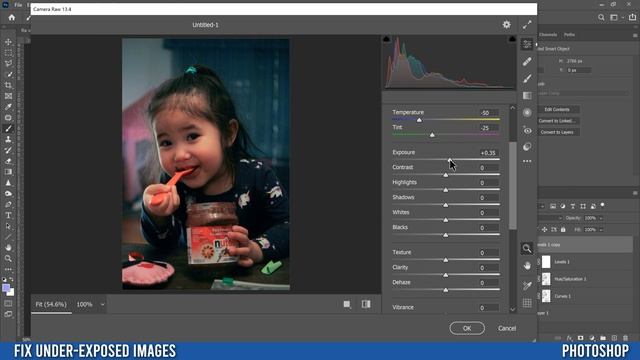Select Fit (54.6%) zoom option
The height and width of the screenshot is (360, 640).
point(51,304)
